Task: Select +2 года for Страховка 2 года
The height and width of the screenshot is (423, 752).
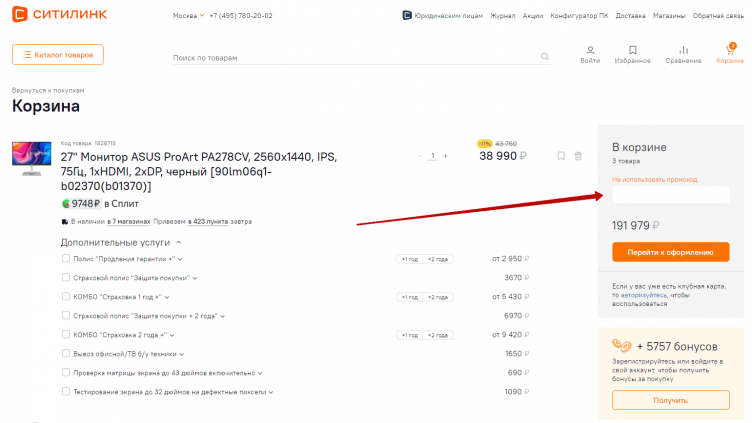Action: tap(438, 335)
